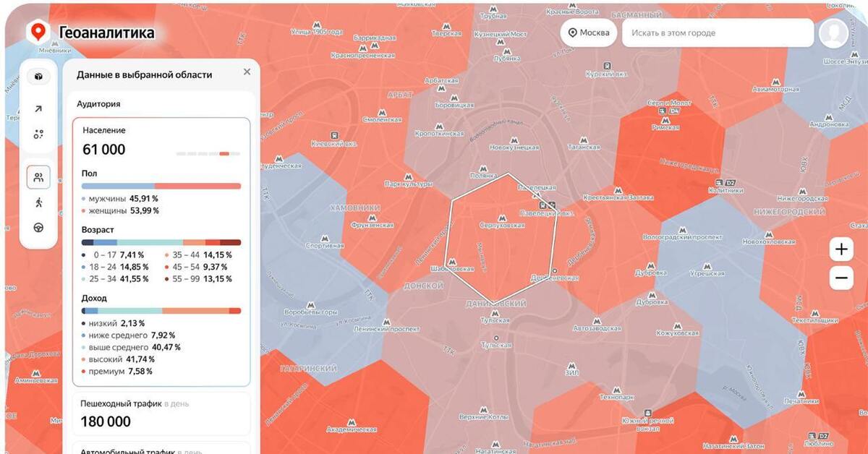Open the Москва city selector

pos(588,33)
